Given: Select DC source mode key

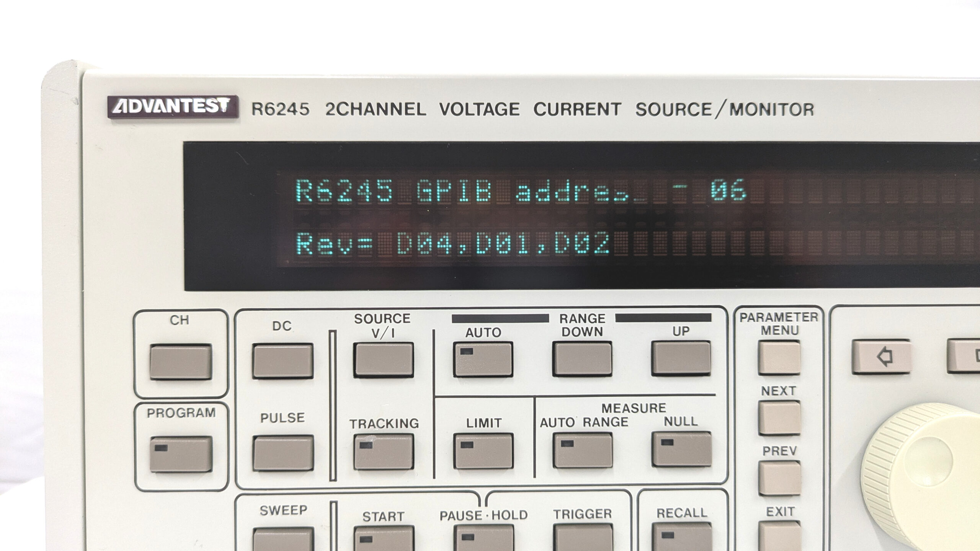Looking at the screenshot, I should (x=283, y=361).
